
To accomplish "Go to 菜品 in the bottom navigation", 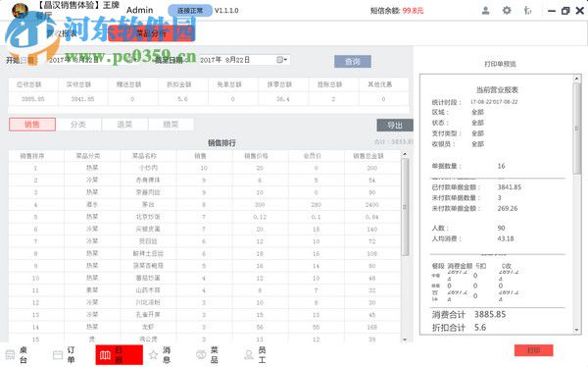I will click(207, 354).
